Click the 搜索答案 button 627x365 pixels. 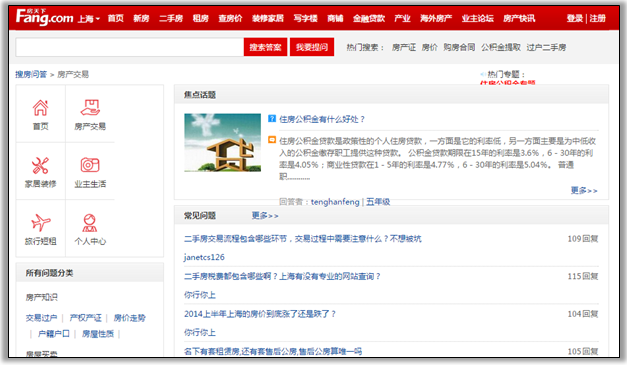pyautogui.click(x=266, y=47)
